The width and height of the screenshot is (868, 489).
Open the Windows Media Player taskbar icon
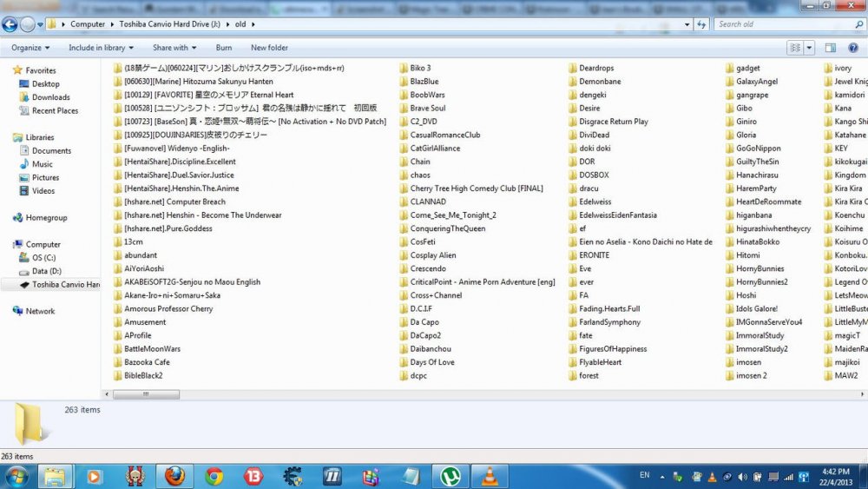pyautogui.click(x=94, y=476)
